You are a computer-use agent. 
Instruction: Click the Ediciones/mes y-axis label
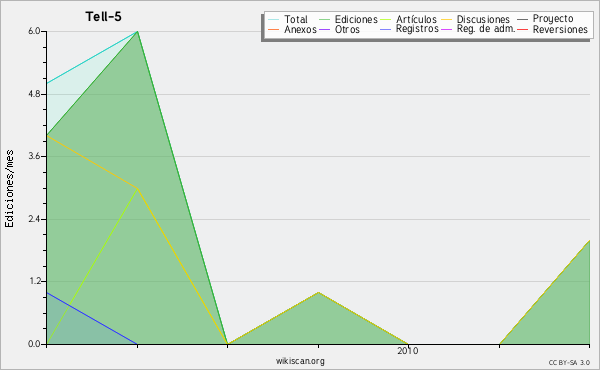9,189
